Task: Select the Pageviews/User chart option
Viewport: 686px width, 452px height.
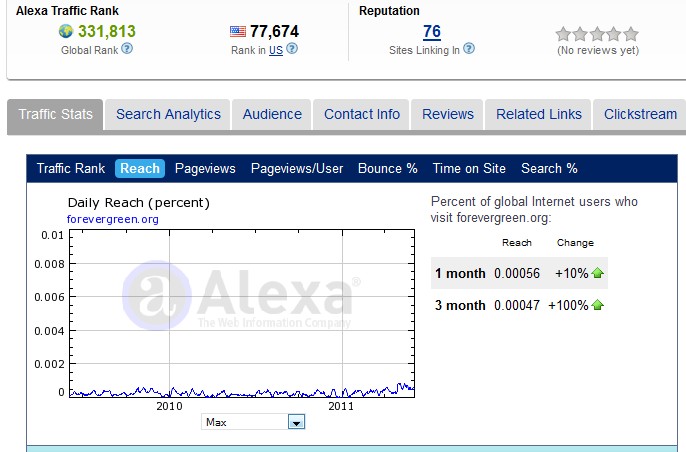Action: (297, 168)
